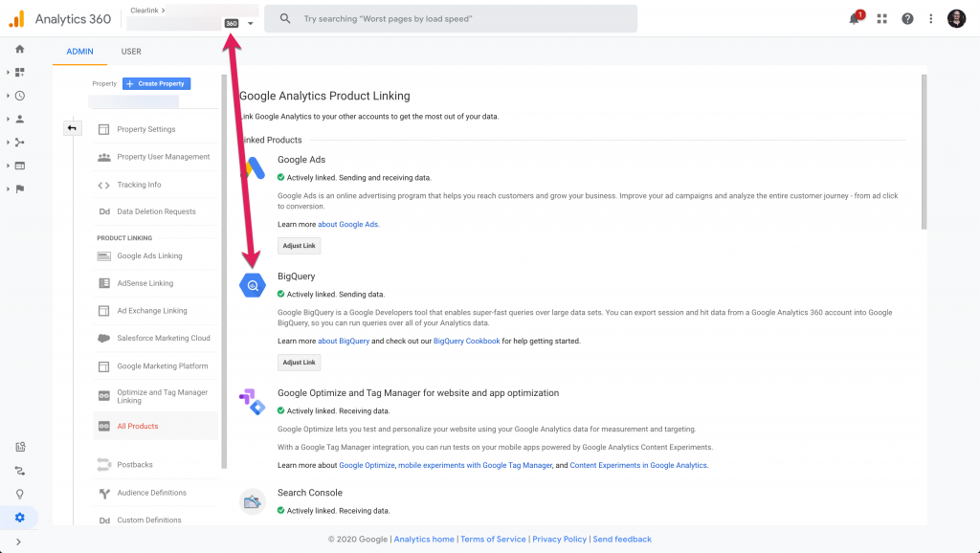Click the Create Property button
Image resolution: width=980 pixels, height=553 pixels.
156,84
